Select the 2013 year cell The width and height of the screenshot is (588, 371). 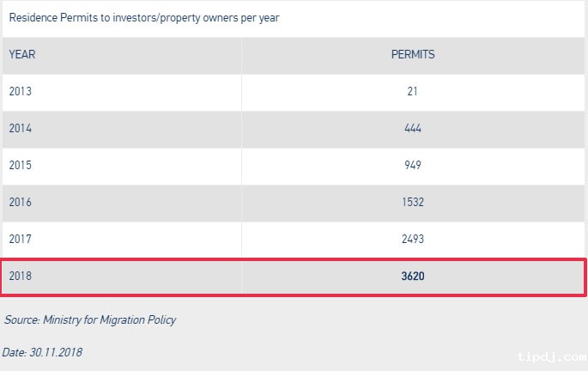[x=19, y=92]
